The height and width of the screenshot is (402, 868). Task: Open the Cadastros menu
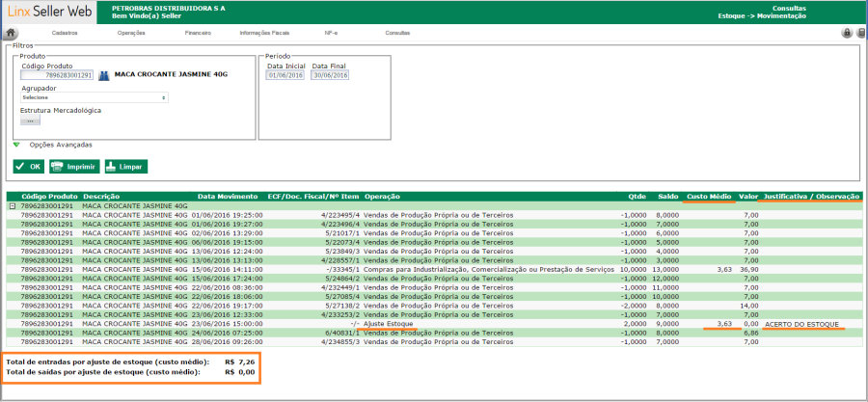65,33
